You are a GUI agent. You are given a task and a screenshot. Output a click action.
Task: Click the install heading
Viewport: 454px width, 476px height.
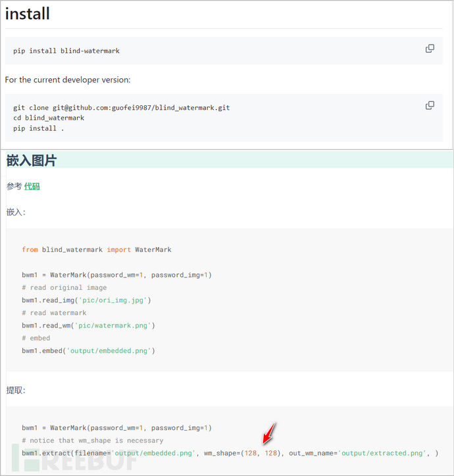click(x=28, y=13)
